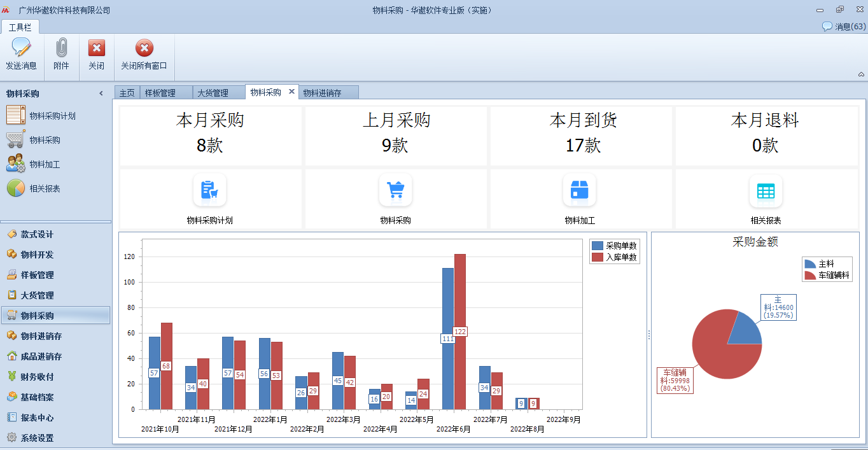Select 物料加工 sidebar icon
Viewport: 868px width, 450px height.
15,164
